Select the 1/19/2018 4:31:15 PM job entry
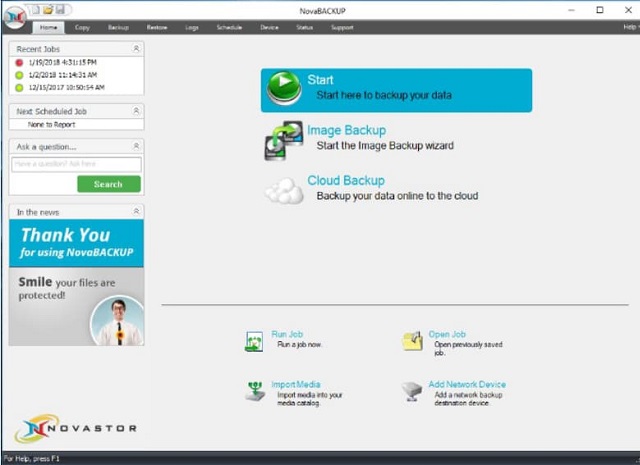The width and height of the screenshot is (640, 465). (62, 62)
